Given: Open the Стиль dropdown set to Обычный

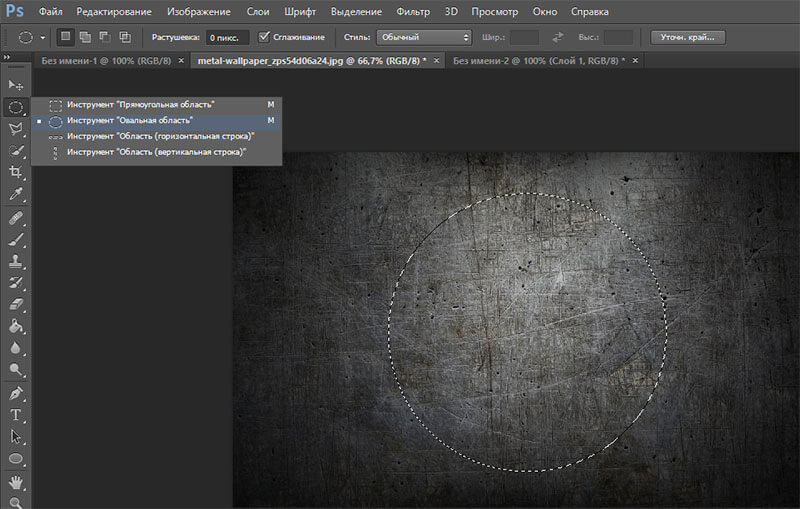Looking at the screenshot, I should pos(423,37).
